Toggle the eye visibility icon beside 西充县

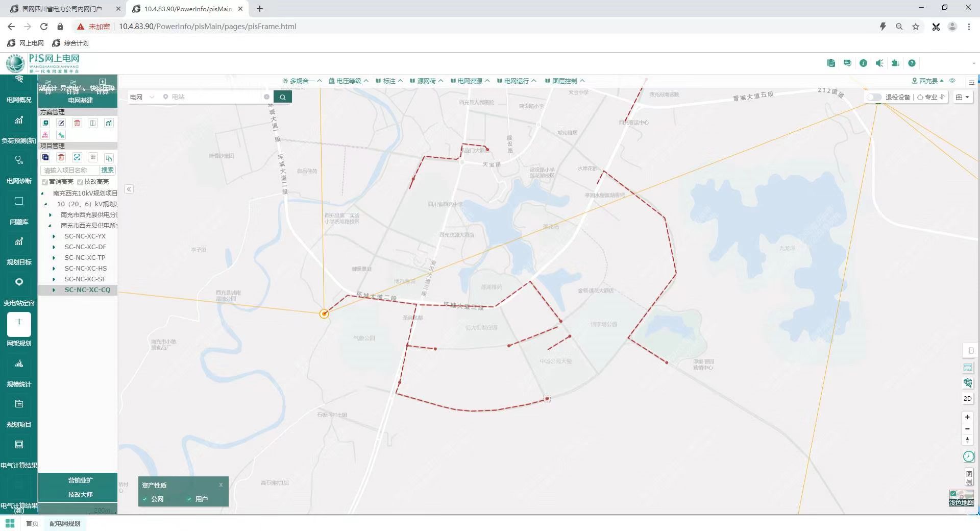coord(952,81)
